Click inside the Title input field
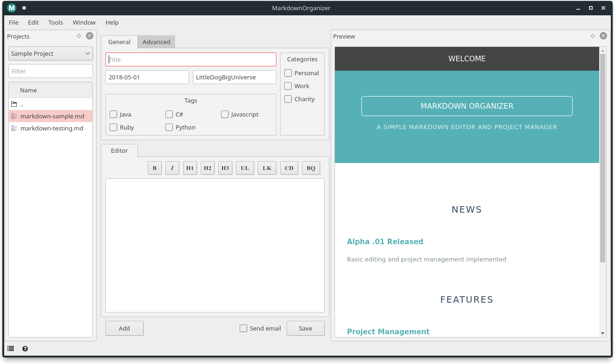The height and width of the screenshot is (364, 615). 190,59
